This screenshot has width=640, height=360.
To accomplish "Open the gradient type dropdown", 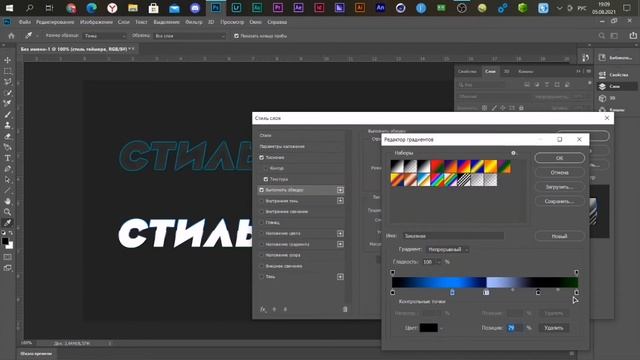I will point(447,249).
